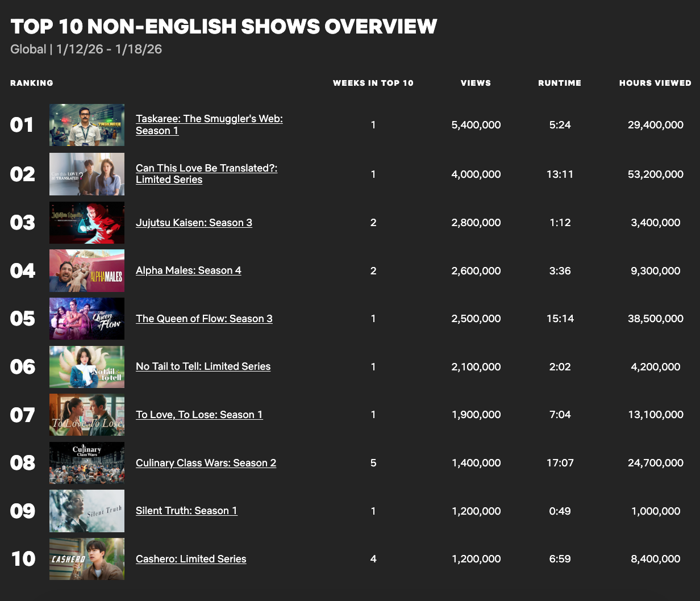Viewport: 700px width, 601px height.
Task: Select the RUNTIME column header
Action: coord(560,83)
